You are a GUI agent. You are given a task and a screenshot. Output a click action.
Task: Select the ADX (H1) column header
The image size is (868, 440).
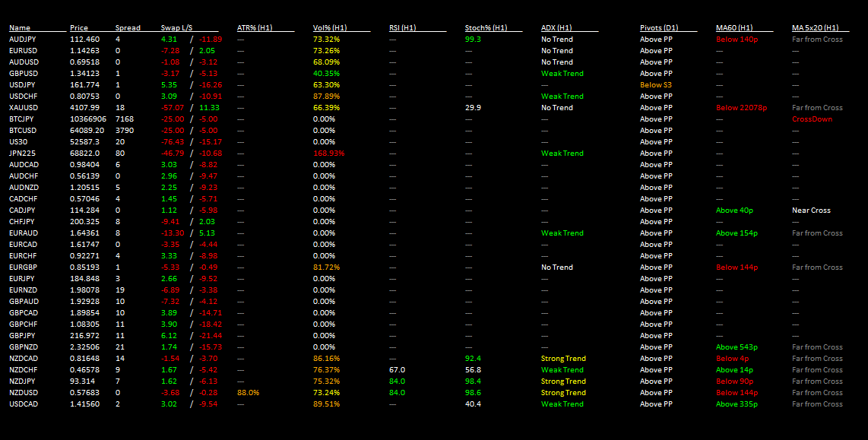point(556,27)
